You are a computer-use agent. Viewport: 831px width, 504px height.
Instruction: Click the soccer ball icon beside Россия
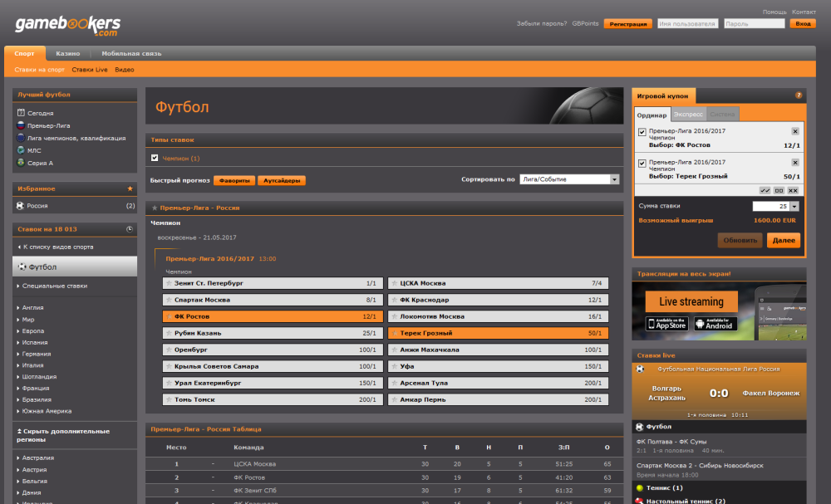click(x=20, y=205)
